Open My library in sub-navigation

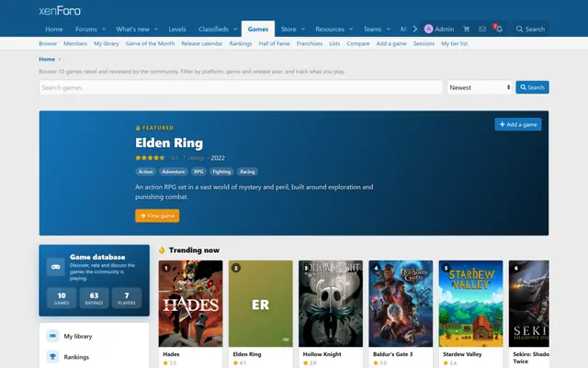(x=107, y=43)
